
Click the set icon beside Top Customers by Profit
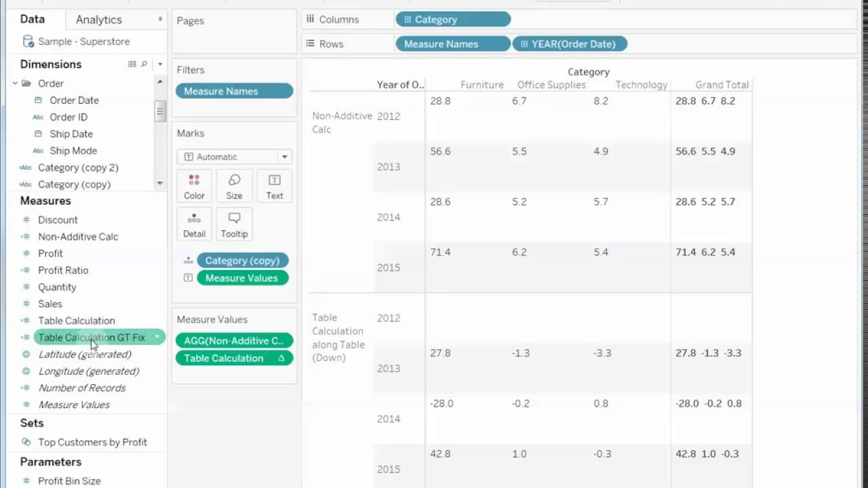click(26, 442)
